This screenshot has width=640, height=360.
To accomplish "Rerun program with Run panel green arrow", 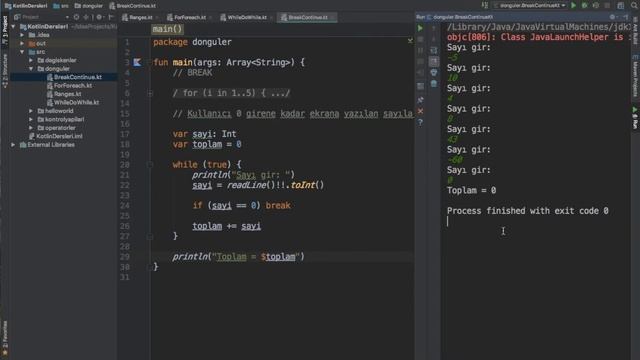I will (420, 28).
